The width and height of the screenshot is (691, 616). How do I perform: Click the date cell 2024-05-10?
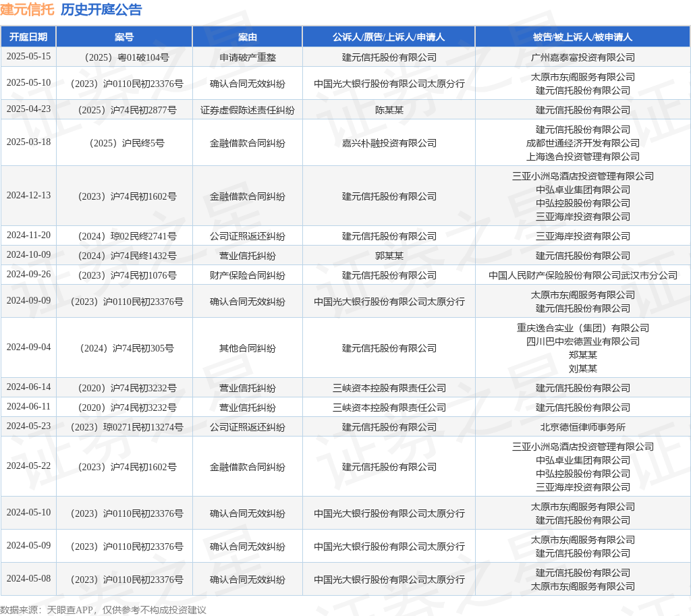click(x=28, y=513)
